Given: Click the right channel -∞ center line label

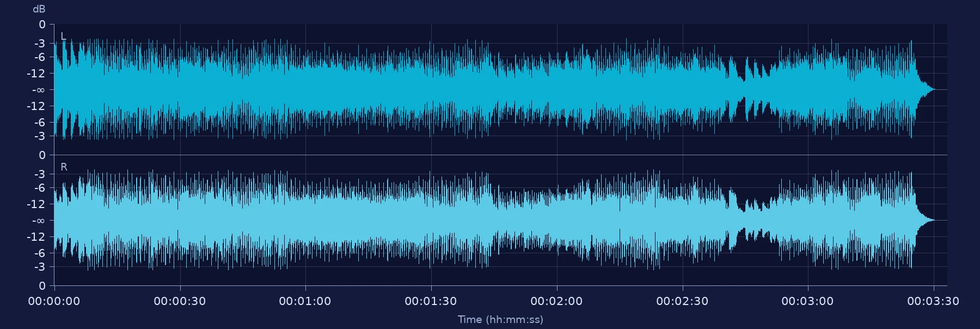Looking at the screenshot, I should pos(39,221).
